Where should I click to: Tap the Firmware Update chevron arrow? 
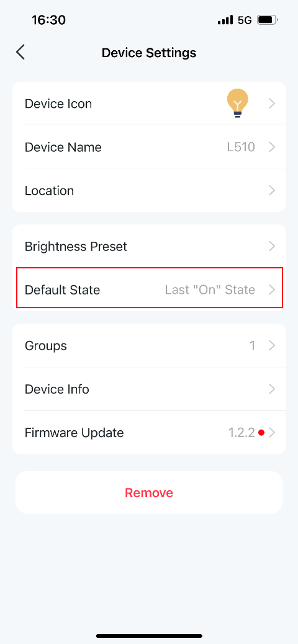(x=272, y=433)
